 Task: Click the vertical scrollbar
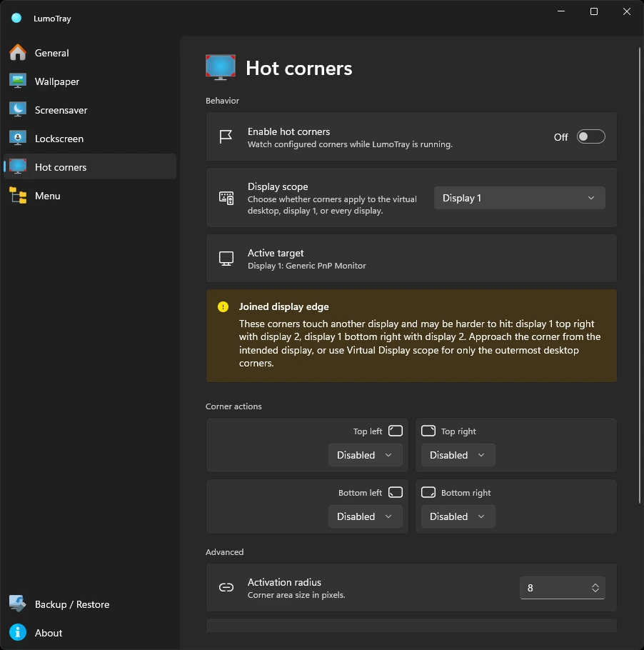pos(640,276)
